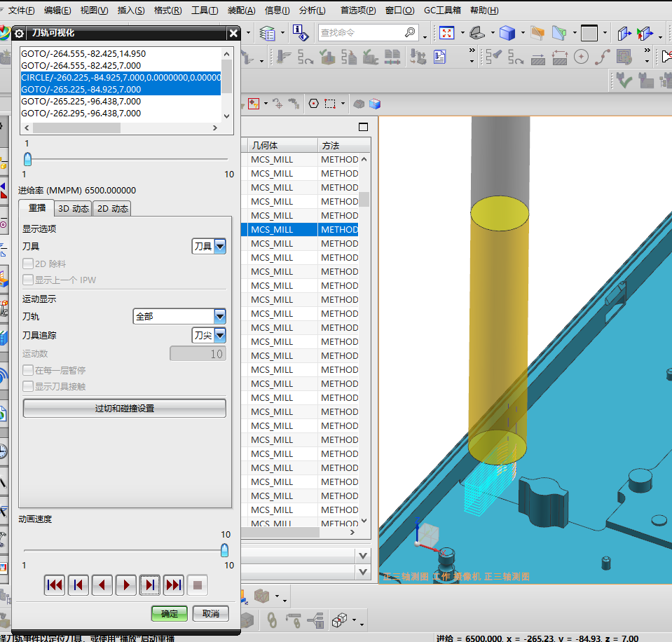Enable 在每一层暂停 checkbox
Viewport: 672px width, 642px height.
(x=29, y=370)
